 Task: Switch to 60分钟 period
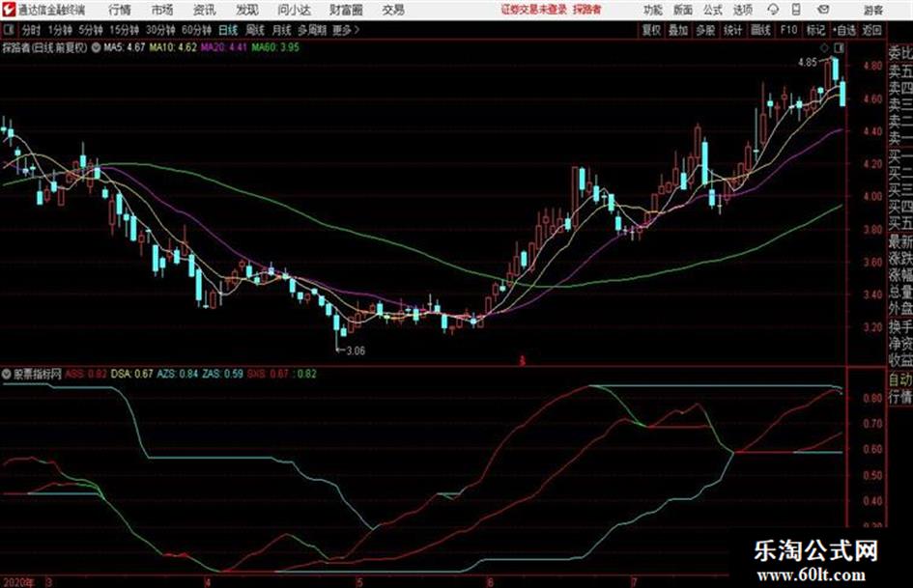coord(196,30)
